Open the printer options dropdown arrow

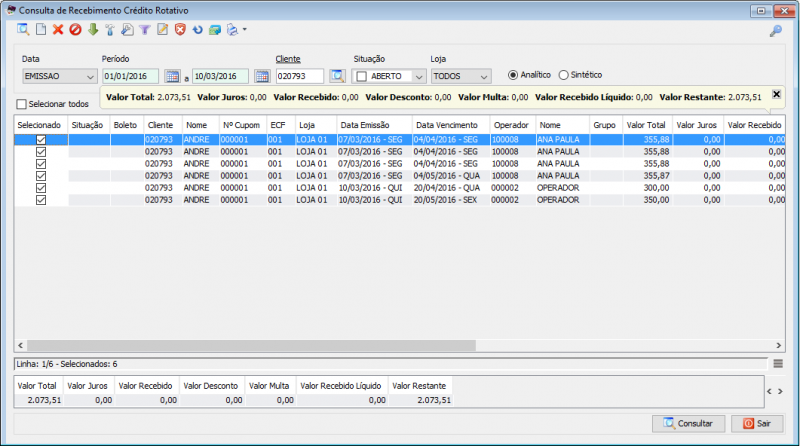click(x=245, y=30)
